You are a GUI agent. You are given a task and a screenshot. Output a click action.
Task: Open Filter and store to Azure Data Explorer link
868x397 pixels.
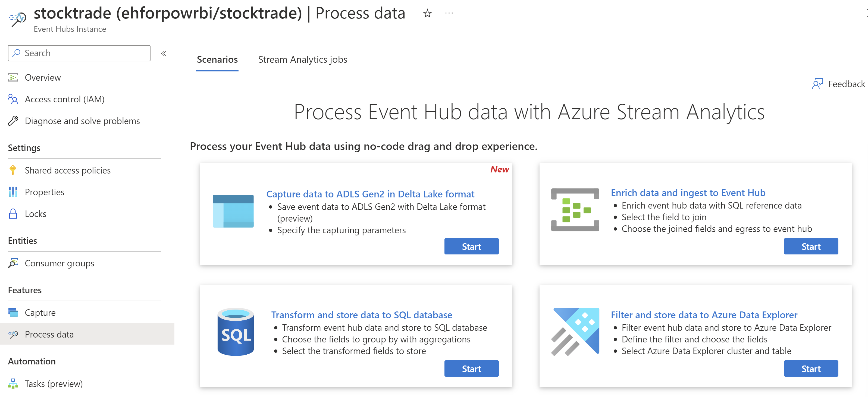point(704,314)
